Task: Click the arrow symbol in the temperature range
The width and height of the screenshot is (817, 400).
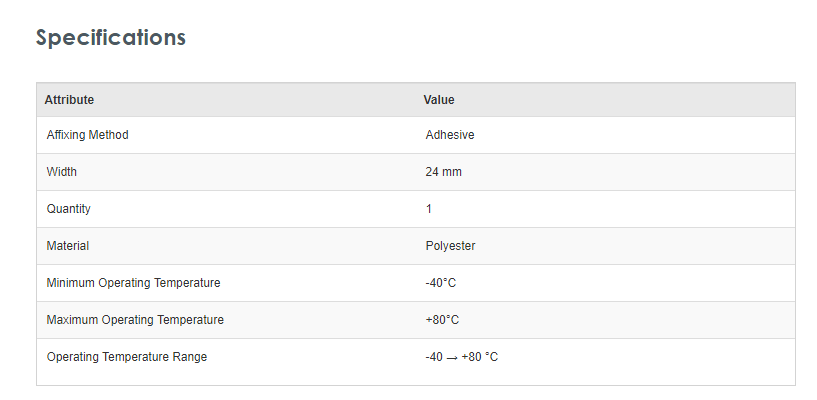Action: pos(452,358)
